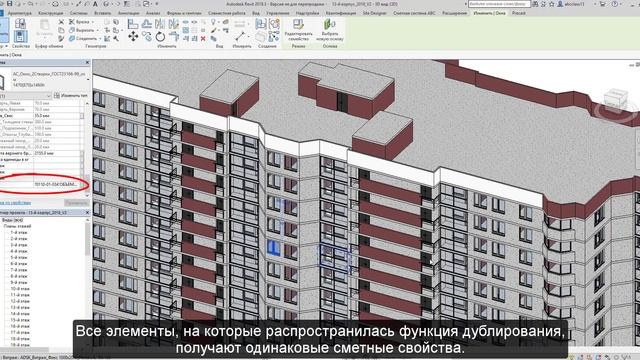
Task: Click the Text 'A' icon in quick access toolbar
Action: [95, 4]
